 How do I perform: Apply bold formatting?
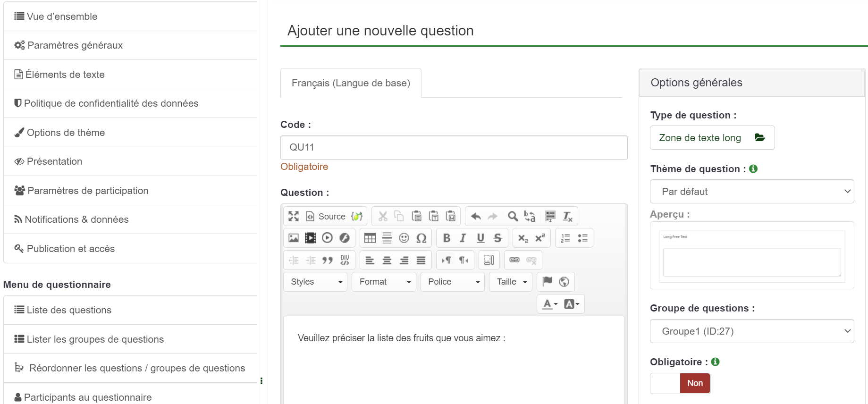pos(447,238)
